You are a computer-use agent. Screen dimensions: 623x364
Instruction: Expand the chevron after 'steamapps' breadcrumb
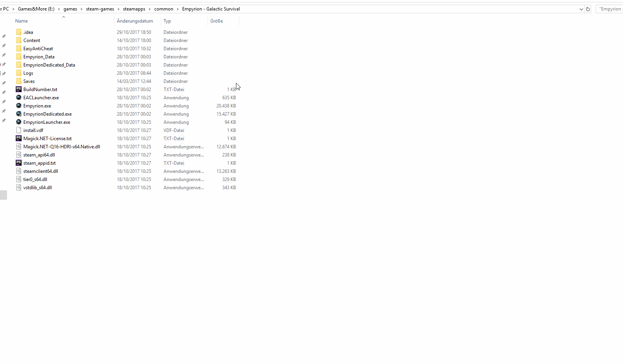tap(150, 9)
